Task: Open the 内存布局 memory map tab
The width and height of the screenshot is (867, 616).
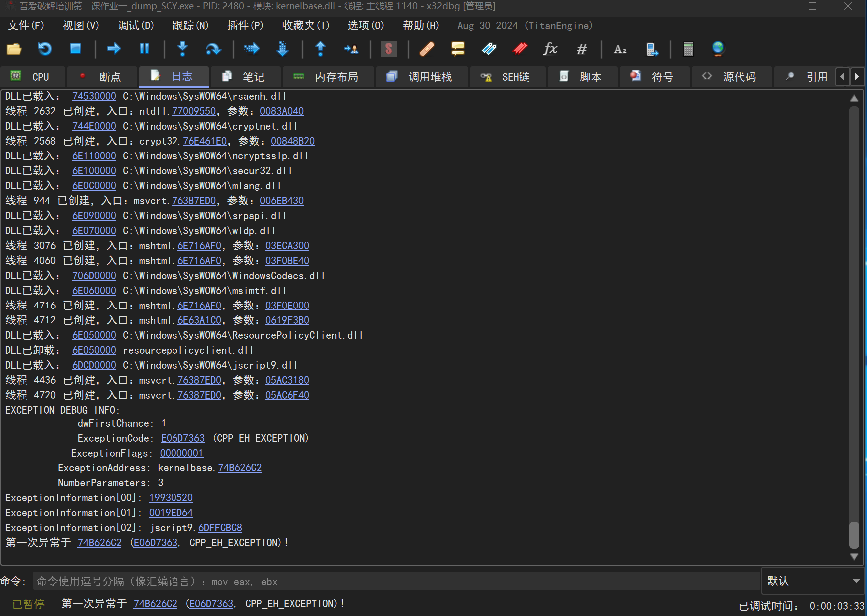Action: (x=329, y=77)
